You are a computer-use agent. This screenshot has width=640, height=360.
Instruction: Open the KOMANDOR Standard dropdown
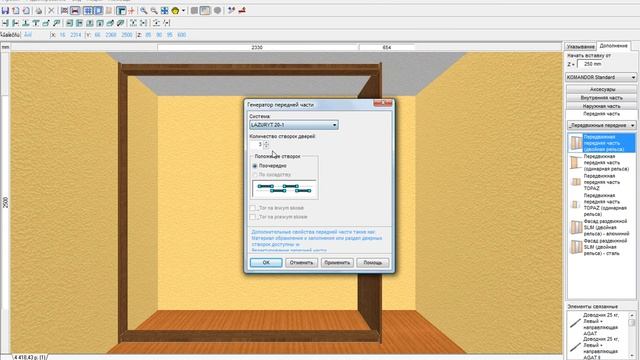click(601, 77)
